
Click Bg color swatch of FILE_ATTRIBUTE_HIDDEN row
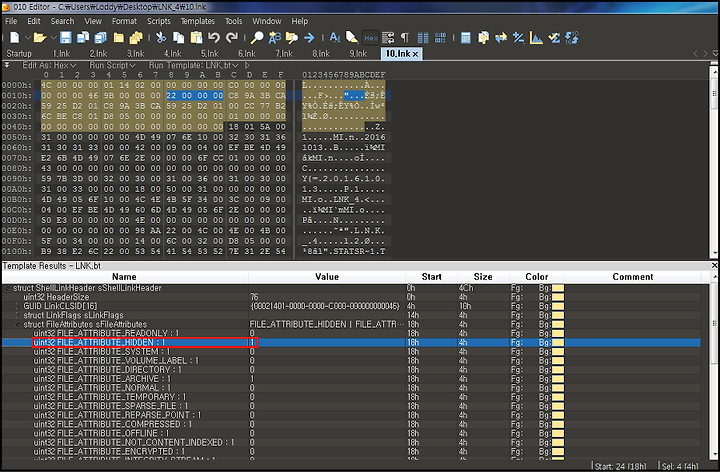point(558,343)
